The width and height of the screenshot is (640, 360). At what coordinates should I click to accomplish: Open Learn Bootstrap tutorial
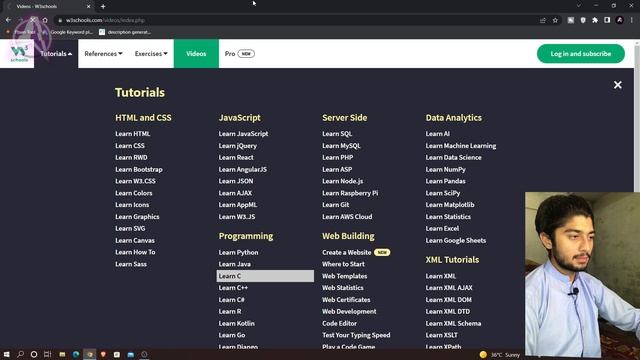139,169
